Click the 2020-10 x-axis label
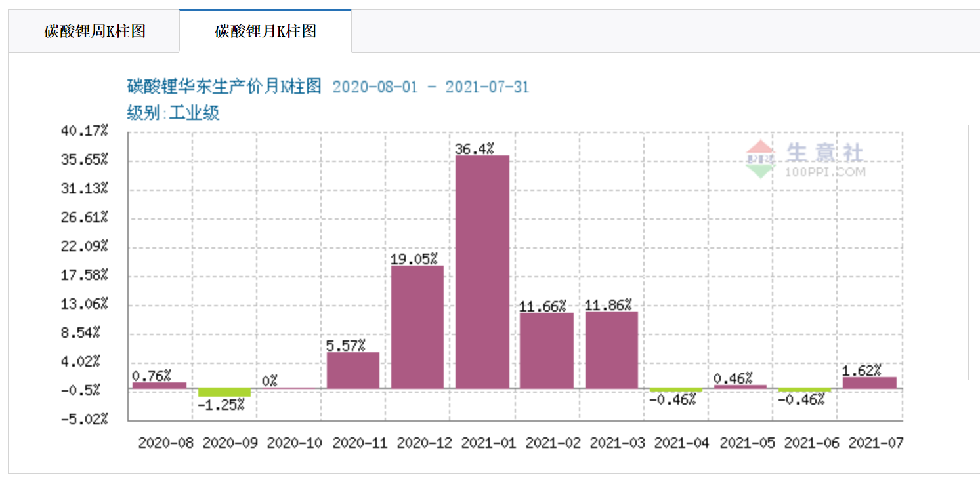This screenshot has width=980, height=484. click(x=295, y=443)
